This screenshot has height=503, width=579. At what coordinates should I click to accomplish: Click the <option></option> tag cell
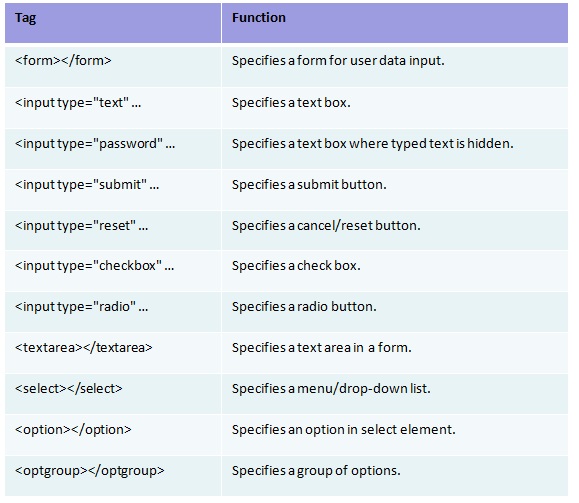(x=113, y=435)
